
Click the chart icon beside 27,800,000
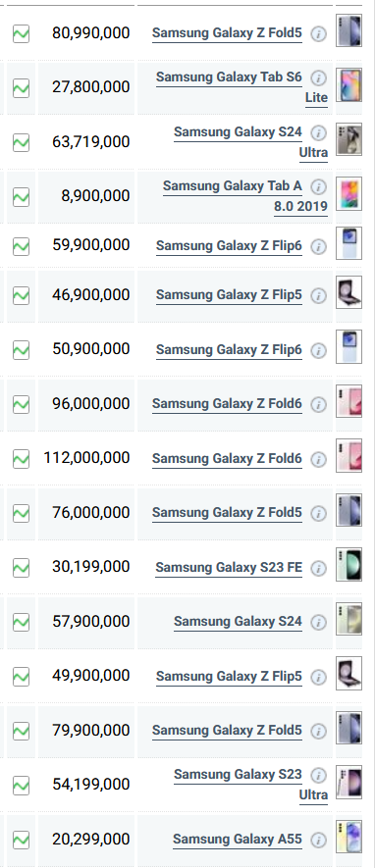(x=21, y=88)
